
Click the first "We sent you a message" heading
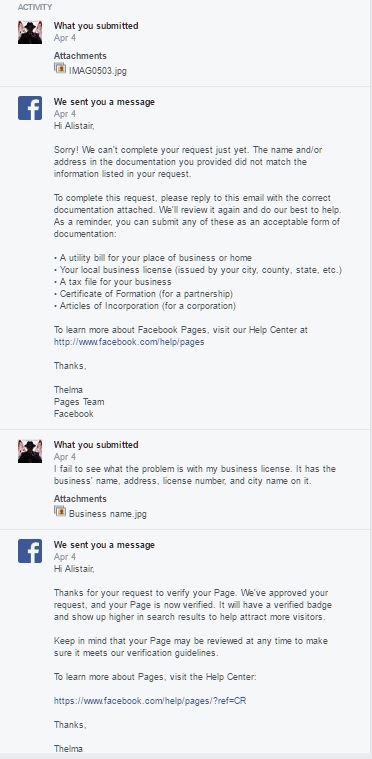(104, 102)
